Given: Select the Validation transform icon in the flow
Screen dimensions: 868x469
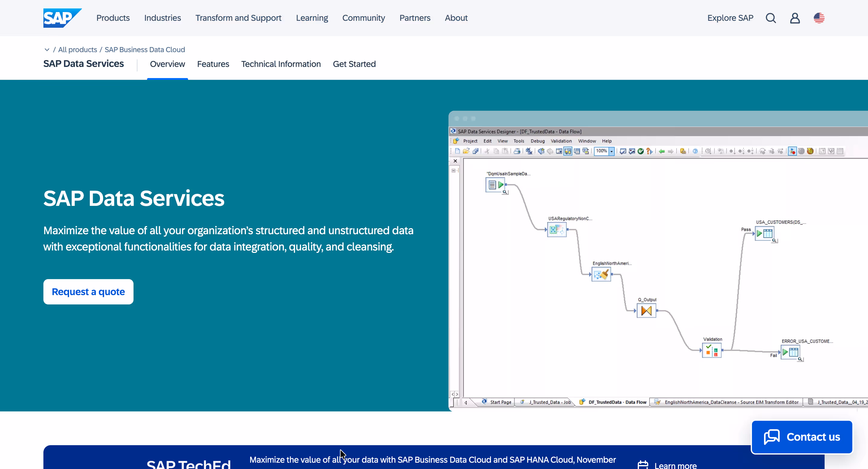Looking at the screenshot, I should coord(712,351).
